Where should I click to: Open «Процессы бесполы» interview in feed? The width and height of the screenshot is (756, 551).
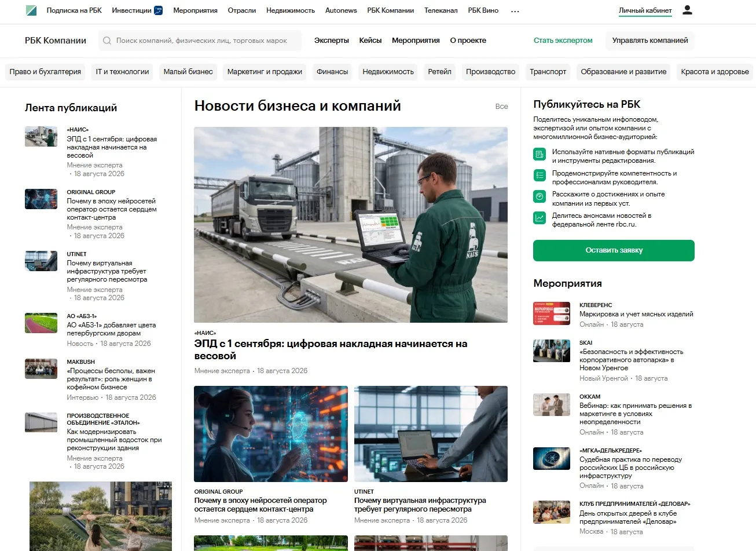coord(111,379)
